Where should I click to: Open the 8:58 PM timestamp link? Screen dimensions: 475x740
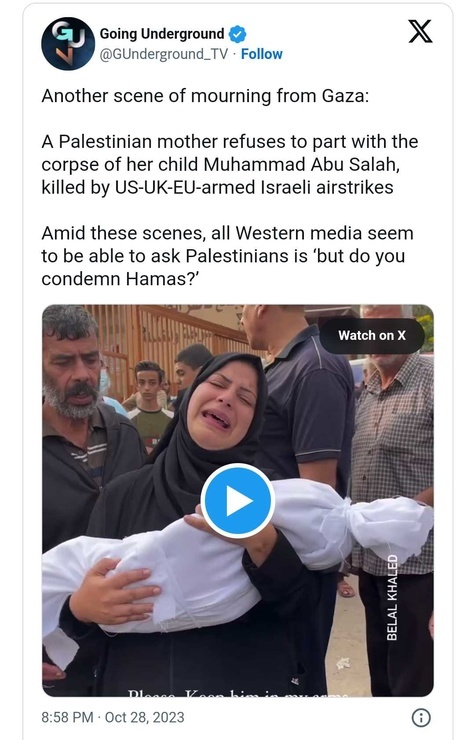(x=67, y=717)
